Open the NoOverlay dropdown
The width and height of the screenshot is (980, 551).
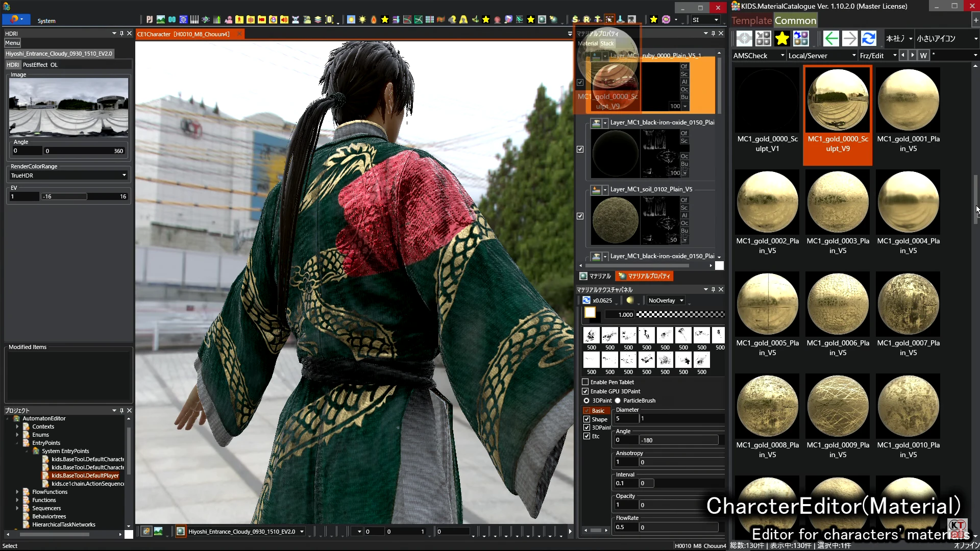pyautogui.click(x=666, y=300)
